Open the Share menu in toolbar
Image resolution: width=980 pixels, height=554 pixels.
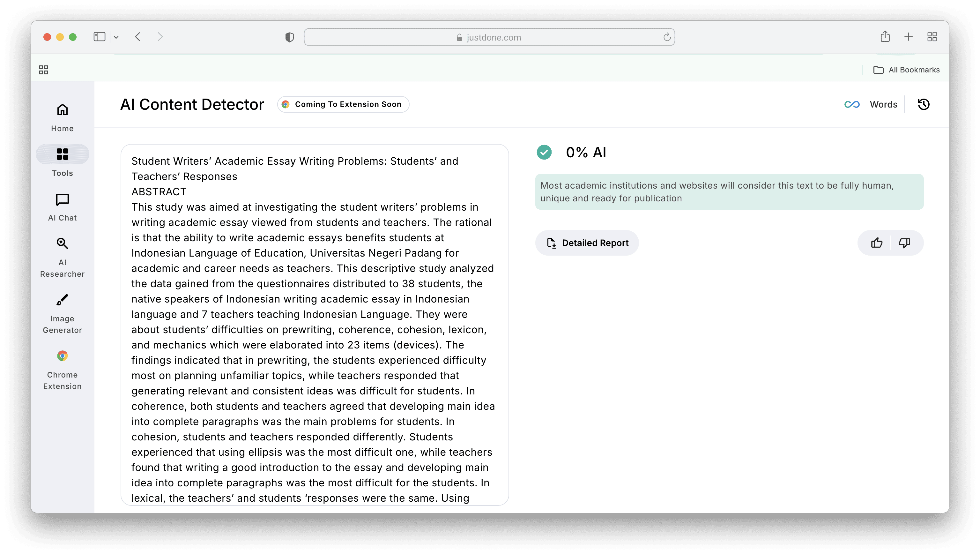(885, 37)
